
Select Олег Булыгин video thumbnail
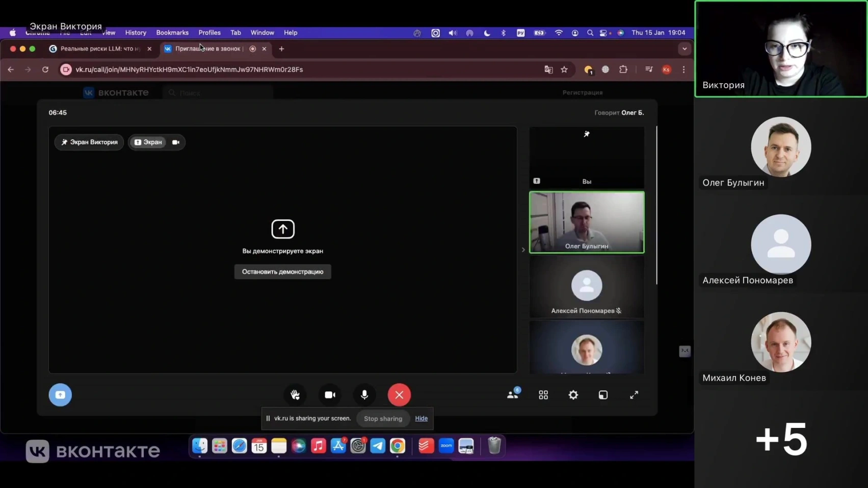[x=587, y=222]
